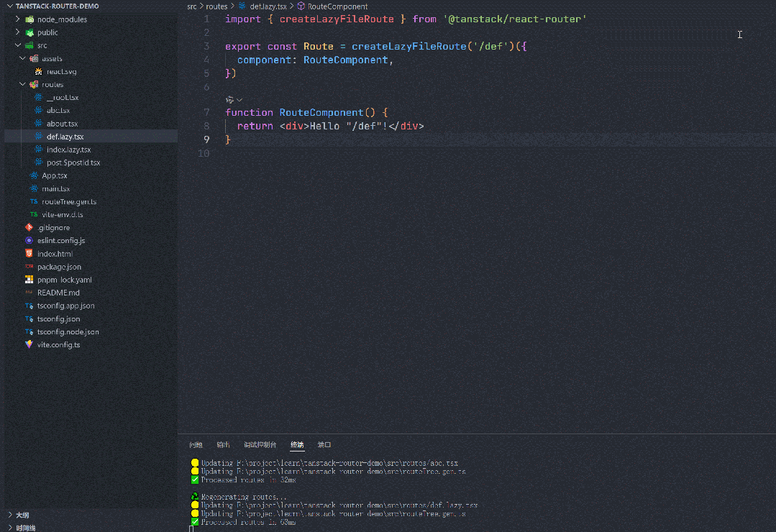776x532 pixels.
Task: Click the assets folder icon
Action: pos(34,58)
